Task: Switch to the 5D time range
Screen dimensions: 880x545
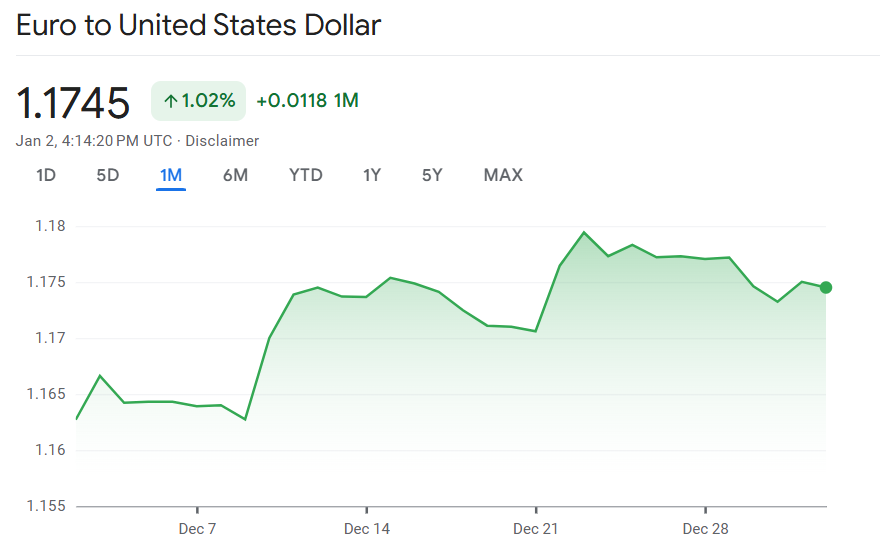Action: click(108, 175)
